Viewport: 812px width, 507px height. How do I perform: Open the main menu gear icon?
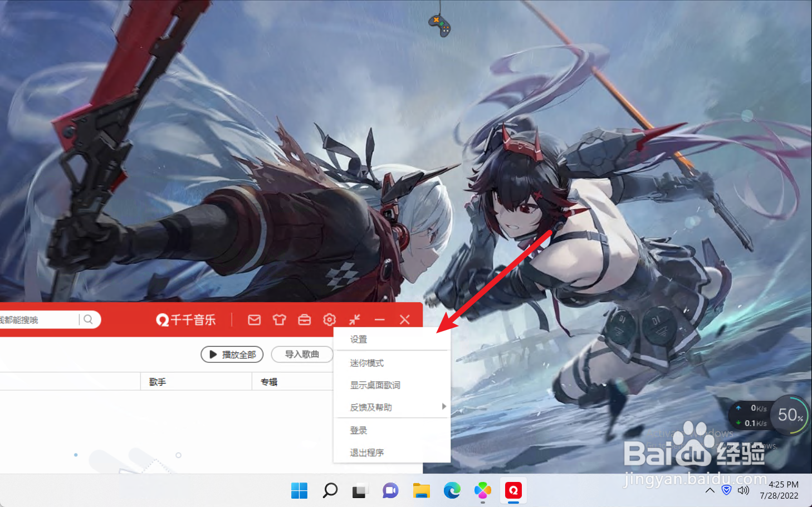(x=329, y=319)
